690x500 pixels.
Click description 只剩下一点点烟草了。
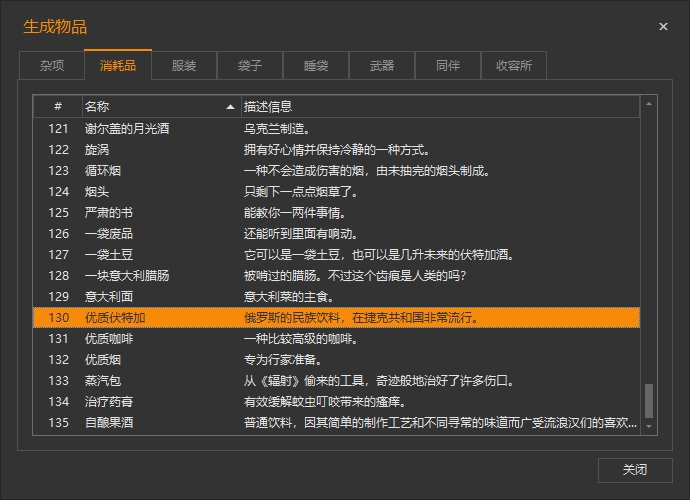tap(301, 191)
